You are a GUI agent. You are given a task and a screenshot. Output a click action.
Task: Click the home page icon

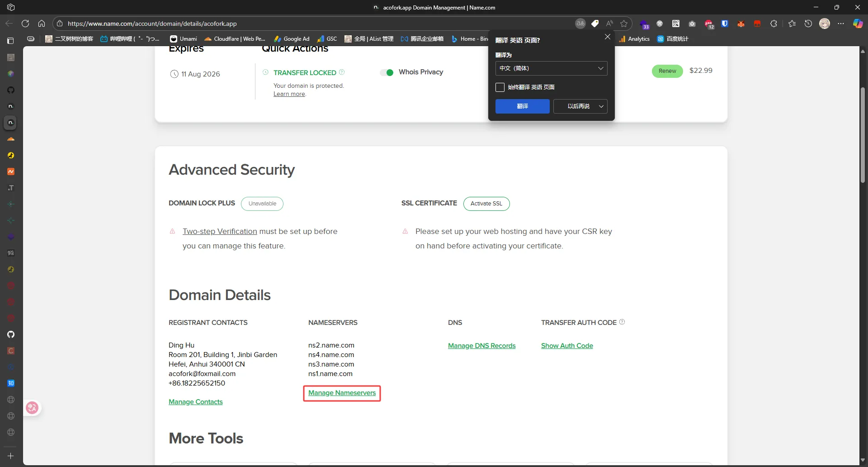(x=42, y=24)
